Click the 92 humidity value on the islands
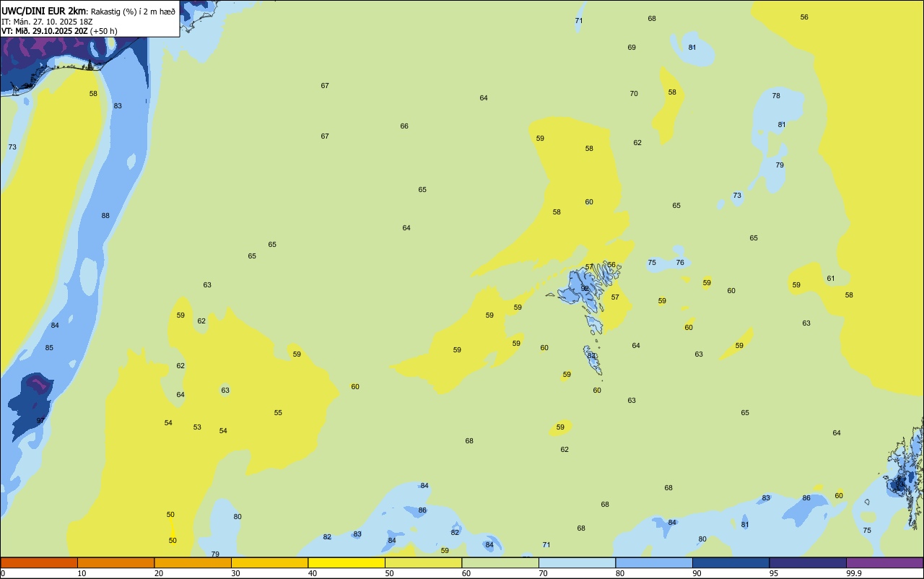This screenshot has height=579, width=924. tap(585, 289)
